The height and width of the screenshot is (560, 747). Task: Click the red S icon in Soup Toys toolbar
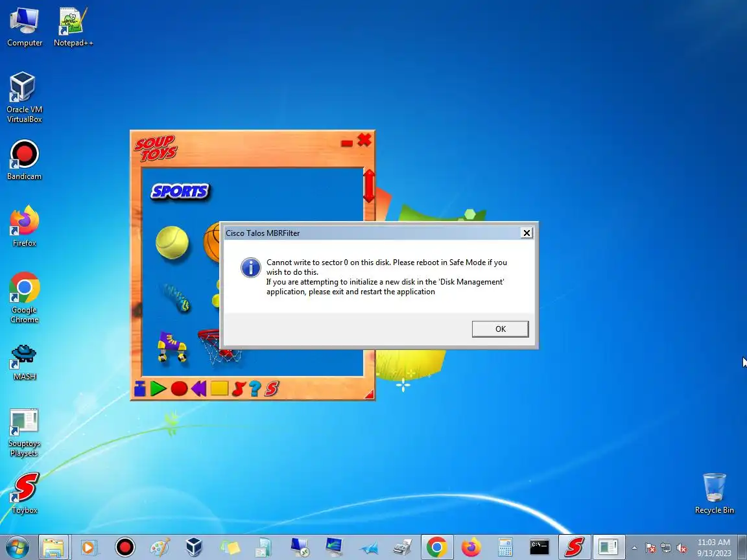[x=272, y=389]
